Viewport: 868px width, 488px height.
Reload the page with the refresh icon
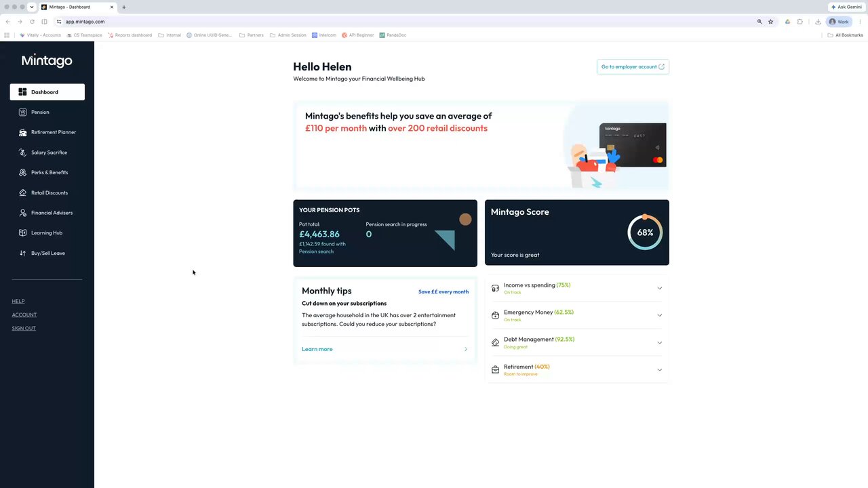pyautogui.click(x=32, y=22)
